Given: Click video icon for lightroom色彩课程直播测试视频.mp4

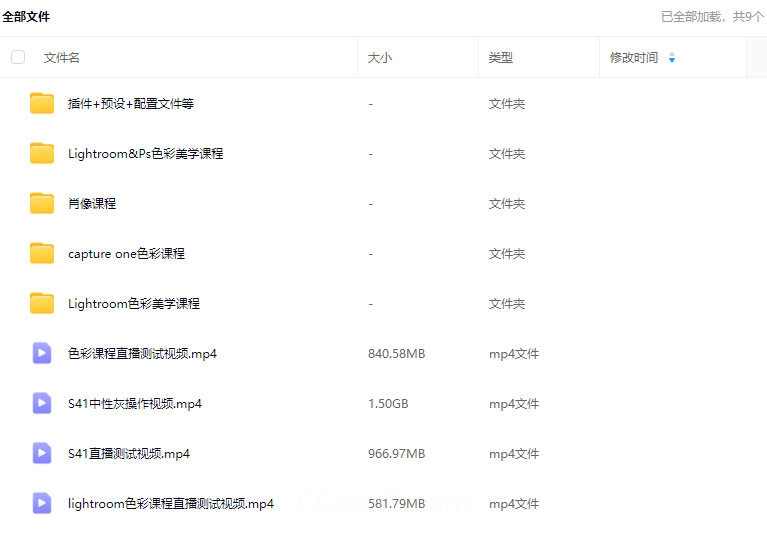Looking at the screenshot, I should [42, 503].
